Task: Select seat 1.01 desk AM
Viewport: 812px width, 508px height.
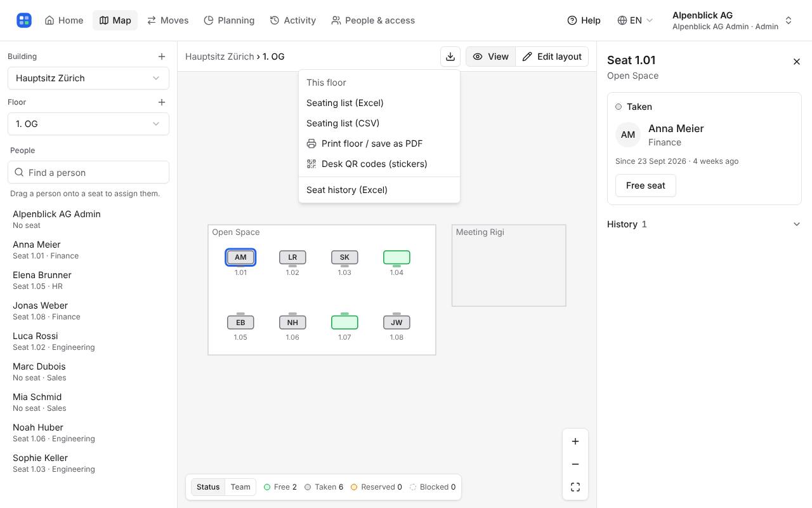Action: pyautogui.click(x=240, y=257)
